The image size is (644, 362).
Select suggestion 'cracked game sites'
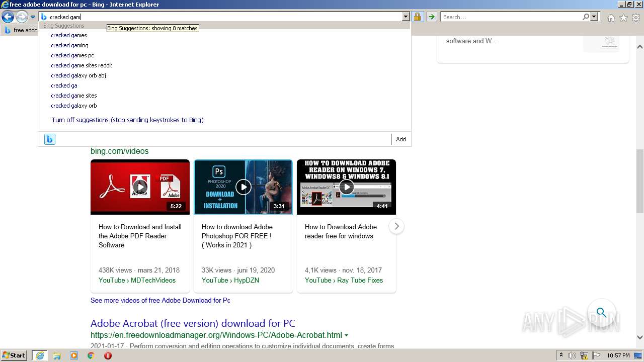coord(74,96)
